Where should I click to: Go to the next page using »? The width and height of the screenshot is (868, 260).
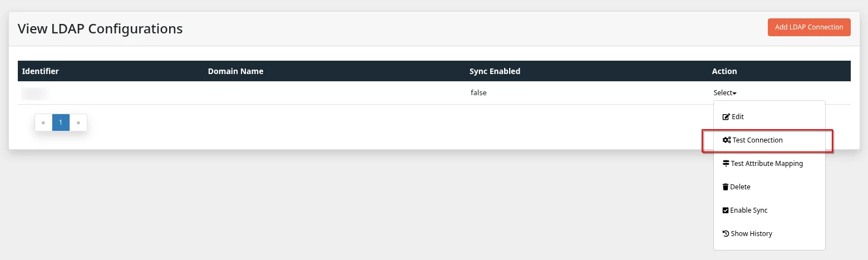click(x=78, y=122)
